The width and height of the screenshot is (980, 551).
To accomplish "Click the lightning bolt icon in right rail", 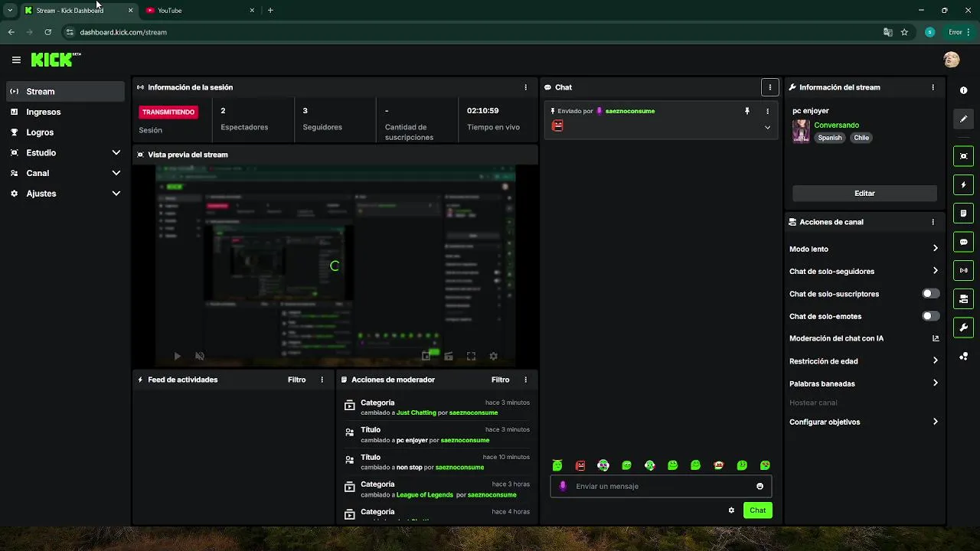I will pyautogui.click(x=963, y=185).
